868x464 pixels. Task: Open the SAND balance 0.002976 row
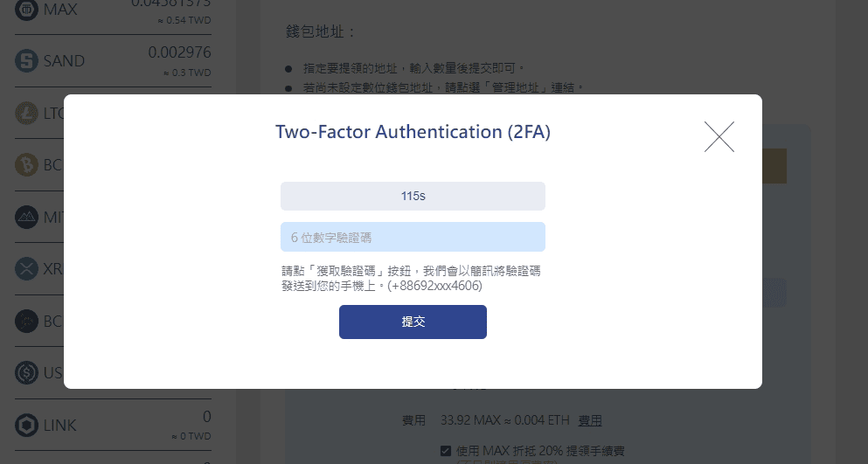pos(113,61)
